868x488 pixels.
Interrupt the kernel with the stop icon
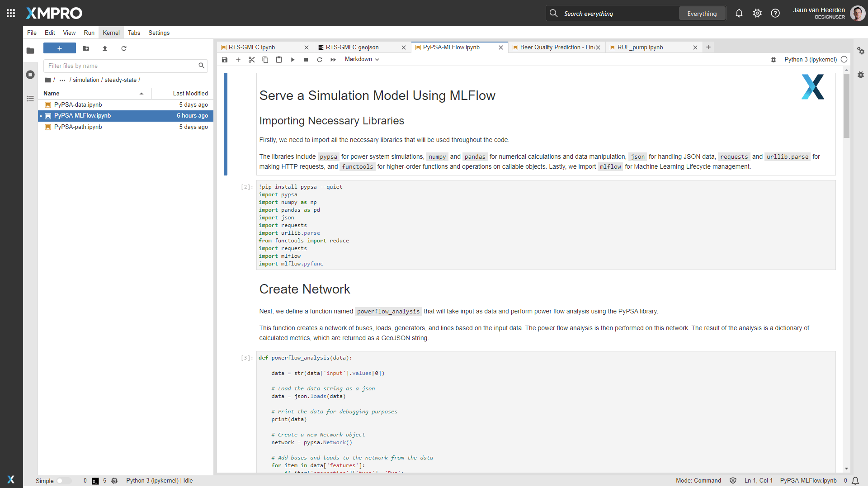click(x=306, y=60)
